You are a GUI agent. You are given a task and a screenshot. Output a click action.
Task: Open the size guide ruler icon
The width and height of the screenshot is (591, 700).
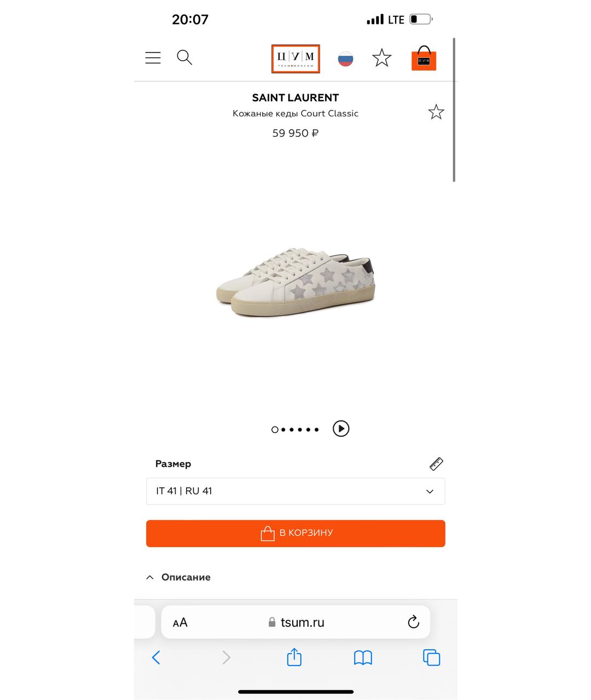point(436,464)
